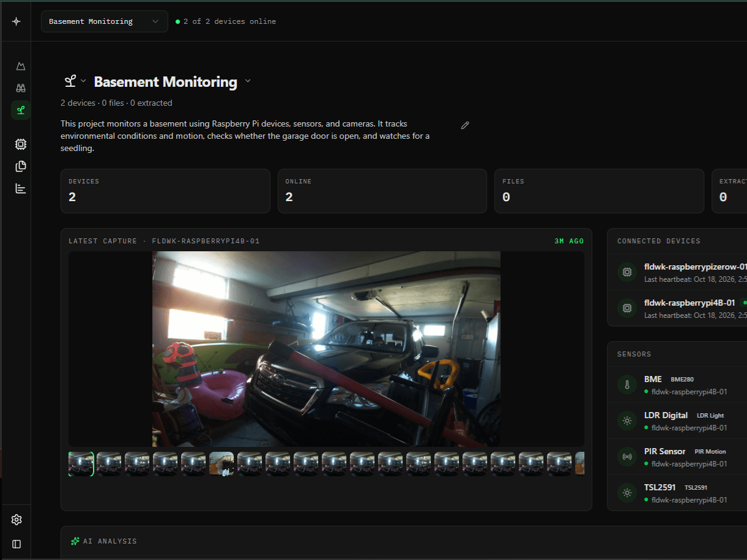This screenshot has height=560, width=747.
Task: Click chip icon beside fldwk-raspberrypi4B-01 in Connected Devices
Action: (x=627, y=308)
